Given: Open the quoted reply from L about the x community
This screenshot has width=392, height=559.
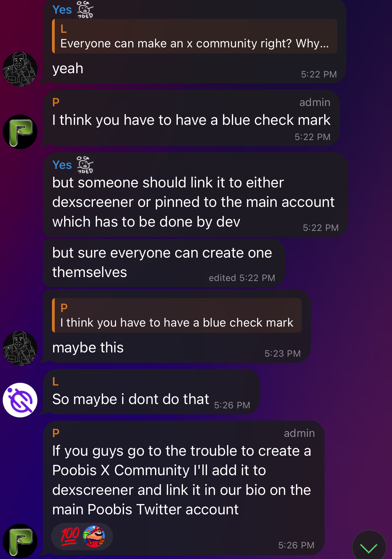Looking at the screenshot, I should point(194,36).
